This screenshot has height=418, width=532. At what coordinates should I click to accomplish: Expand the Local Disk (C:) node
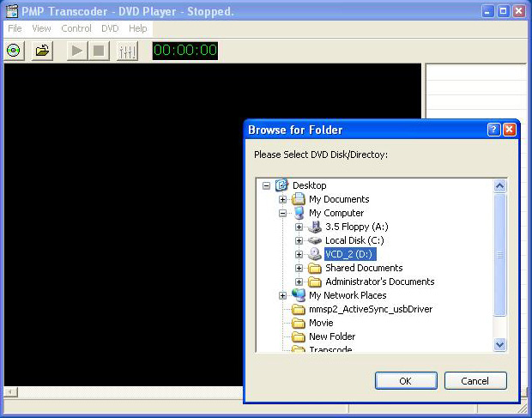coord(299,241)
